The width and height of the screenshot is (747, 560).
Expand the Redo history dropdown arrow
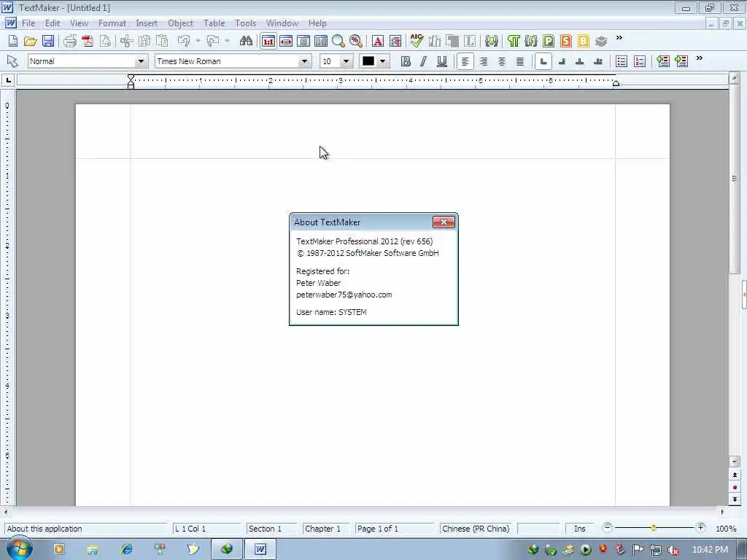click(228, 42)
